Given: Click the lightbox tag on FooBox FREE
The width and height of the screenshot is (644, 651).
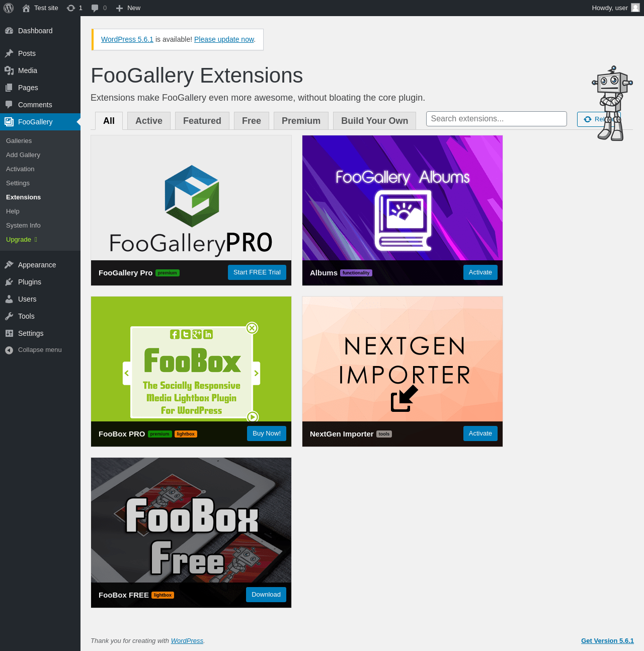Looking at the screenshot, I should pos(163,595).
